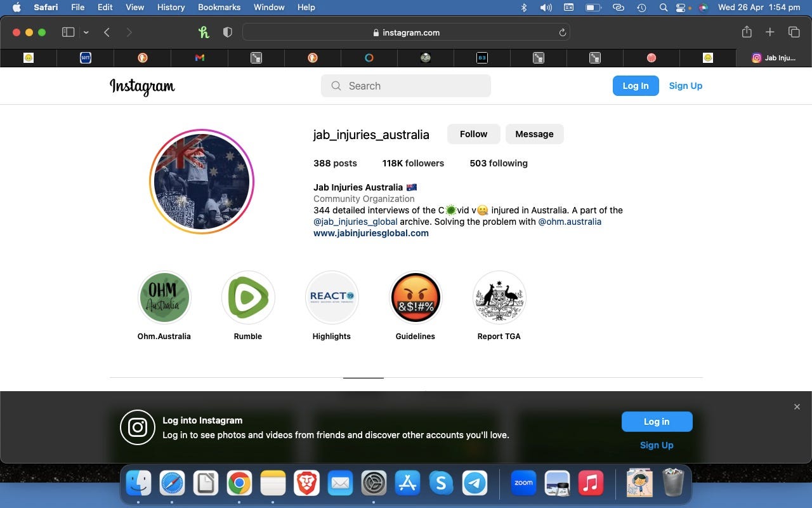Open System Preferences from the dock
The width and height of the screenshot is (812, 508).
click(374, 484)
